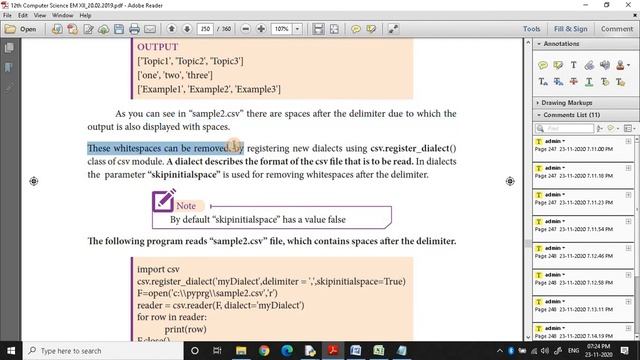Click the toolbar highlight text icon
This screenshot has height=360, width=640.
coord(371,29)
